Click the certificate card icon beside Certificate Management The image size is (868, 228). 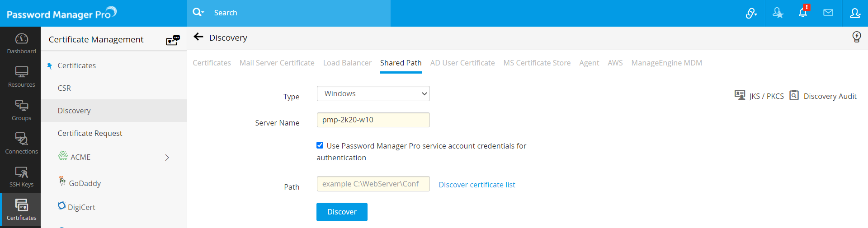click(173, 40)
